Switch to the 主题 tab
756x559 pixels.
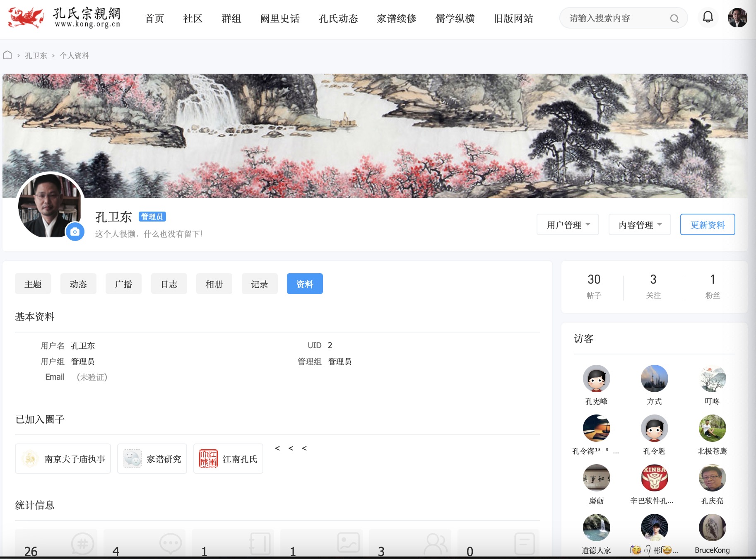pos(33,284)
